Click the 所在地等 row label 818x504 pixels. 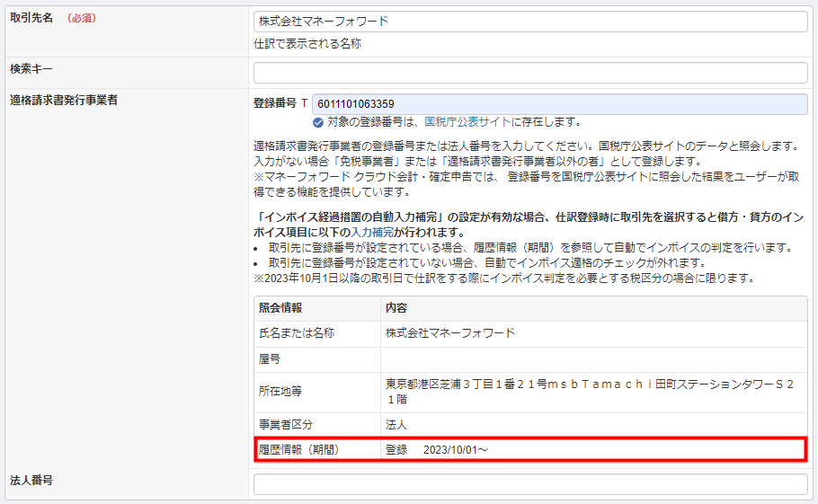[280, 392]
